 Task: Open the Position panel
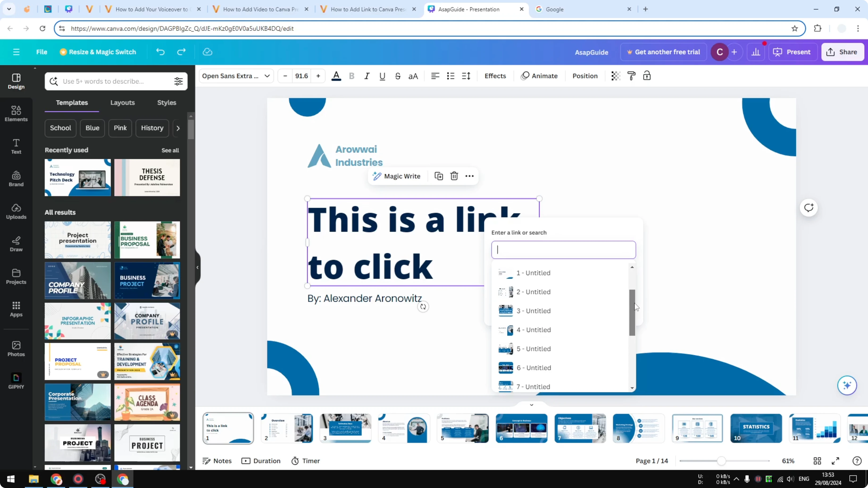(585, 76)
